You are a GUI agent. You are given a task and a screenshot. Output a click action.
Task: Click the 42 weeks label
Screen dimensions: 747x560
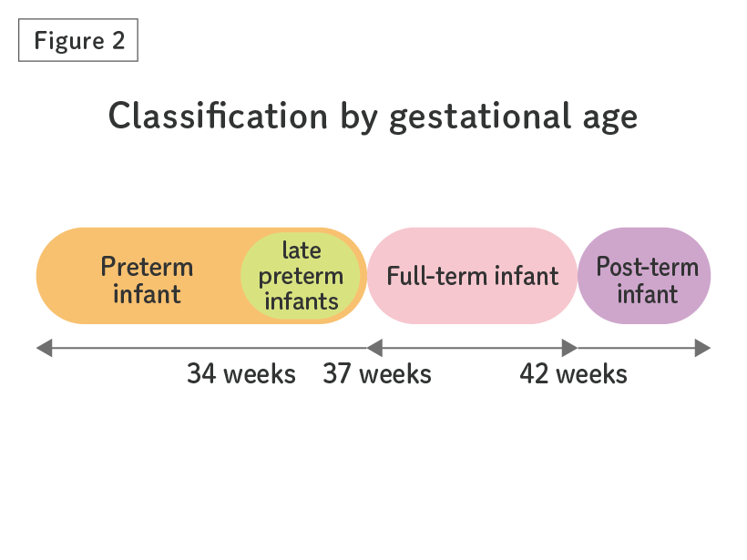pos(573,374)
